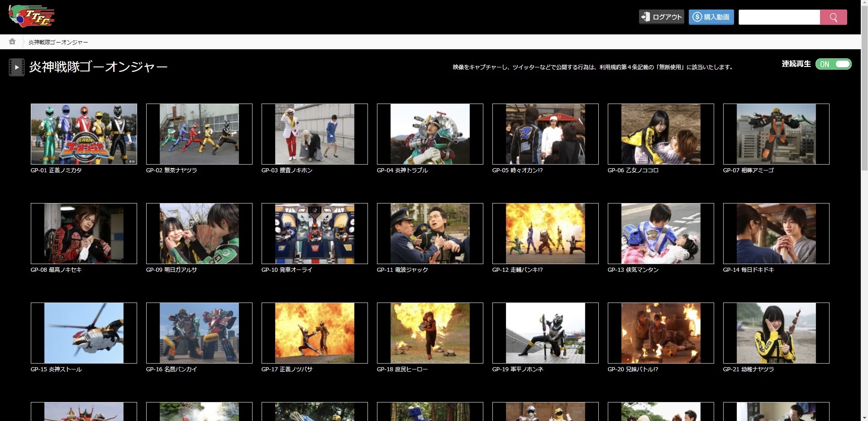Screen dimensions: 868x421
Task: Click title text GP-13 侠気マンタン
Action: click(x=633, y=270)
